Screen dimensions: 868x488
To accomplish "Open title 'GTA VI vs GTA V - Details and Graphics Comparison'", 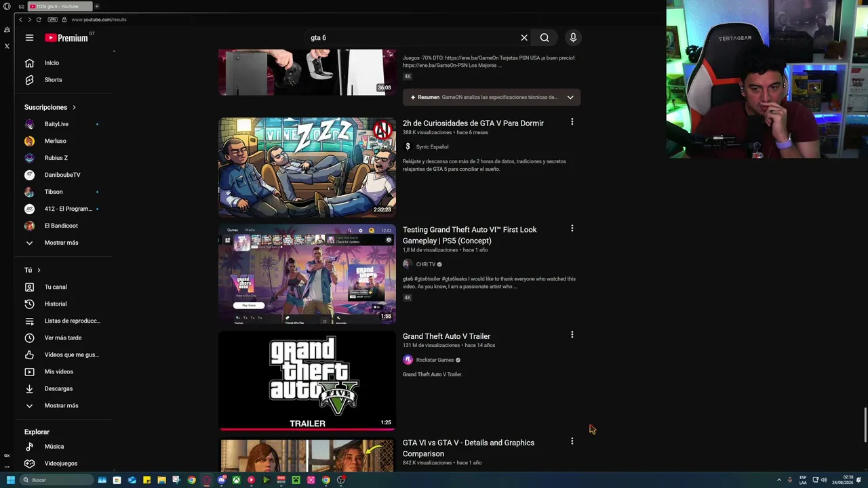I will pyautogui.click(x=469, y=448).
